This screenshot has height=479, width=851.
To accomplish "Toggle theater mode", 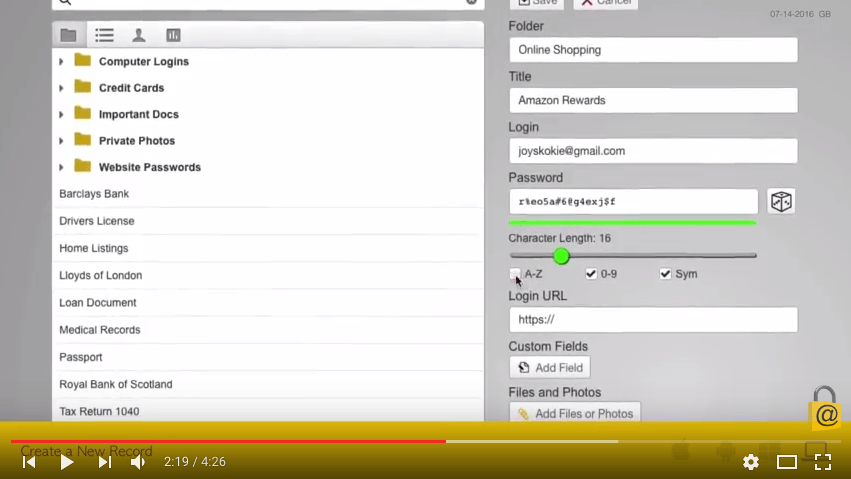I will [x=786, y=462].
